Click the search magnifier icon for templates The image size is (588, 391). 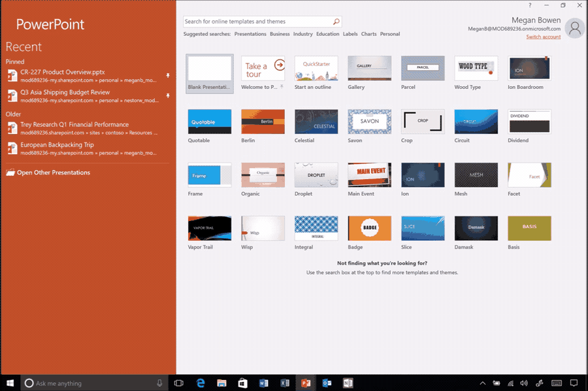click(336, 22)
